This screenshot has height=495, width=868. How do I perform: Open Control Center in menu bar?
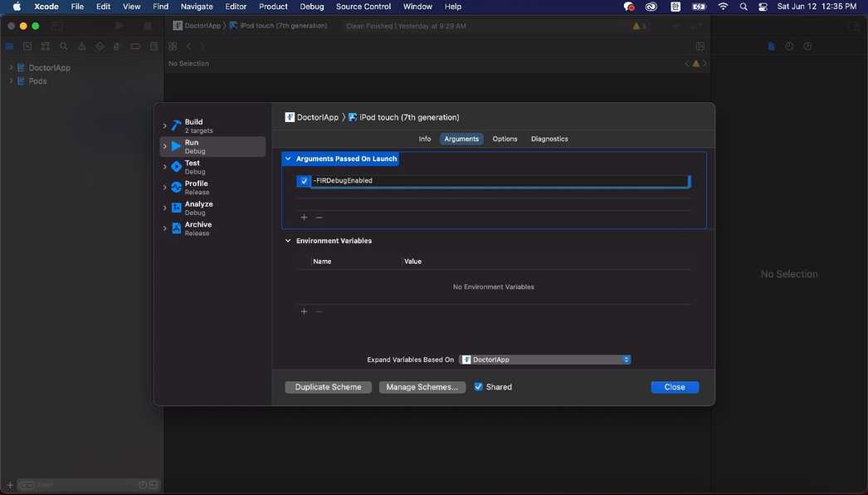click(x=763, y=7)
